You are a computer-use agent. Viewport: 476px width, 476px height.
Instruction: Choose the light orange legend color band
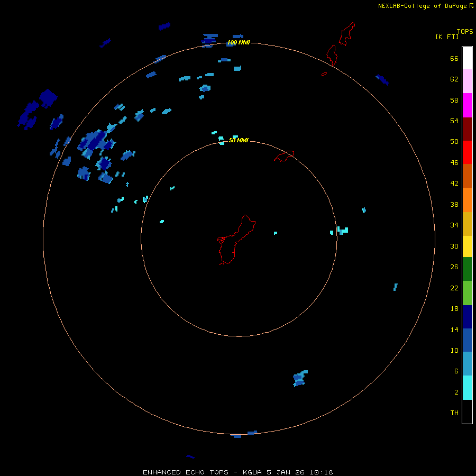(467, 200)
